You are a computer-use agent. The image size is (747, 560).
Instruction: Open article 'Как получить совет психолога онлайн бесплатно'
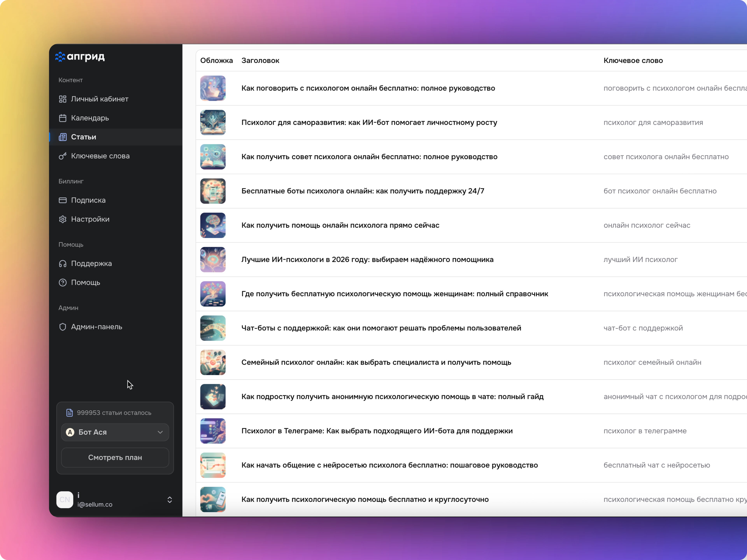pos(369,157)
